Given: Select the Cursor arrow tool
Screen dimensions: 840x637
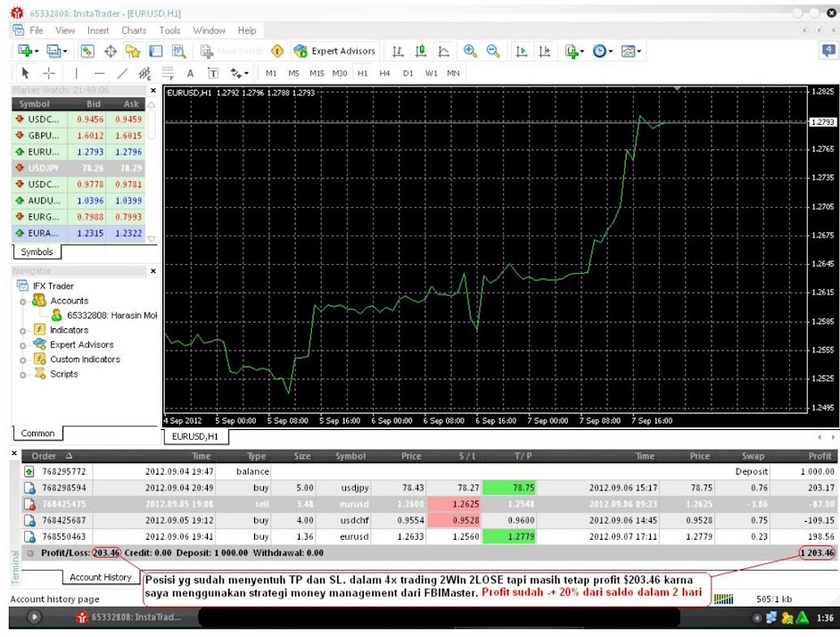Looking at the screenshot, I should 25,73.
